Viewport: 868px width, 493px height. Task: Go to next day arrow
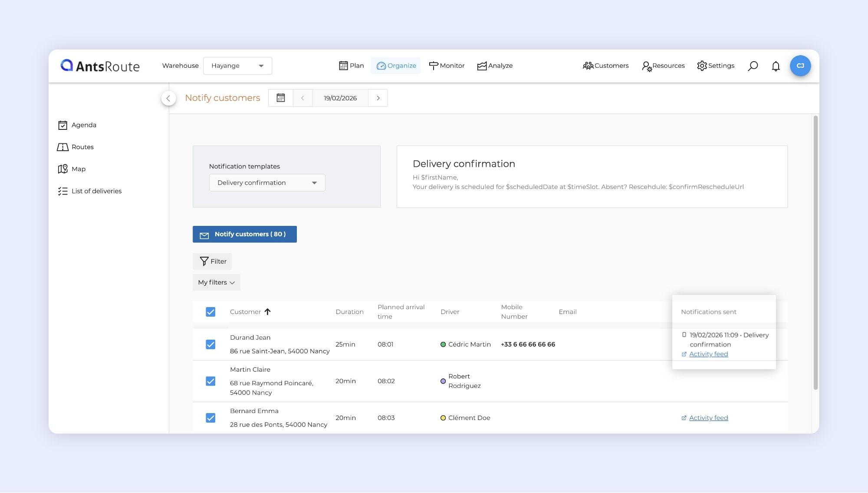tap(378, 98)
